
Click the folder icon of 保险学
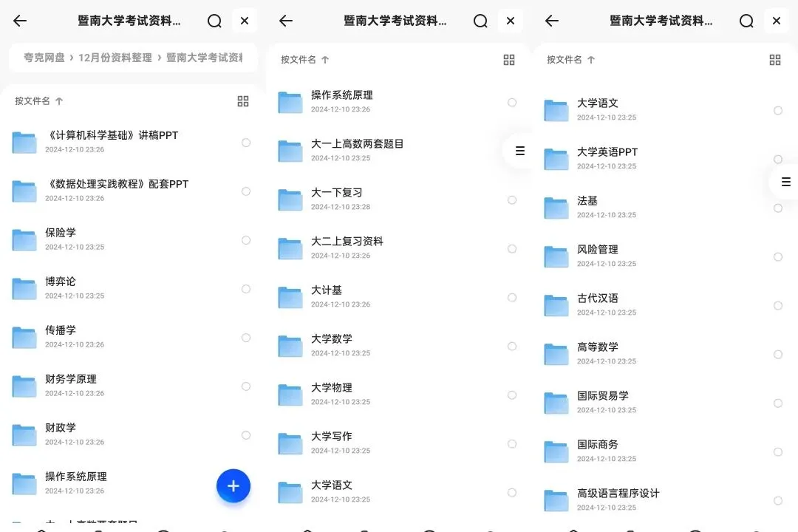(x=24, y=240)
